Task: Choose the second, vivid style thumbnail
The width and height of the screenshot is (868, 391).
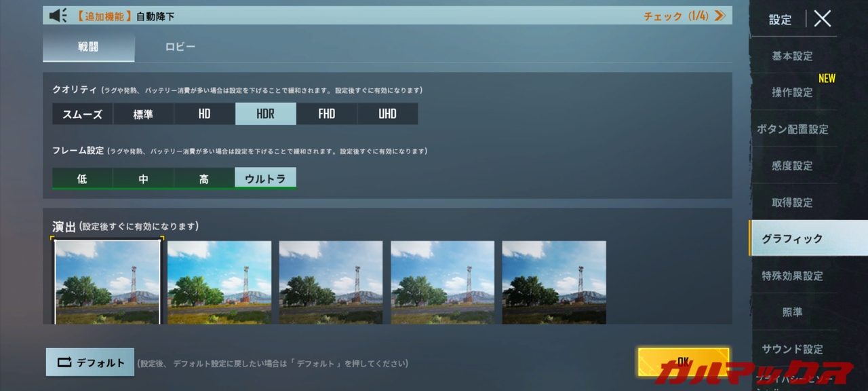Action: pos(219,282)
